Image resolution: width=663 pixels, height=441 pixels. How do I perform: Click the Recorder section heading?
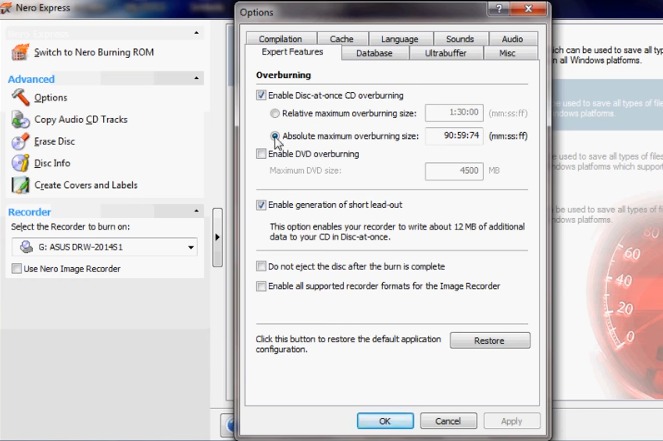29,212
